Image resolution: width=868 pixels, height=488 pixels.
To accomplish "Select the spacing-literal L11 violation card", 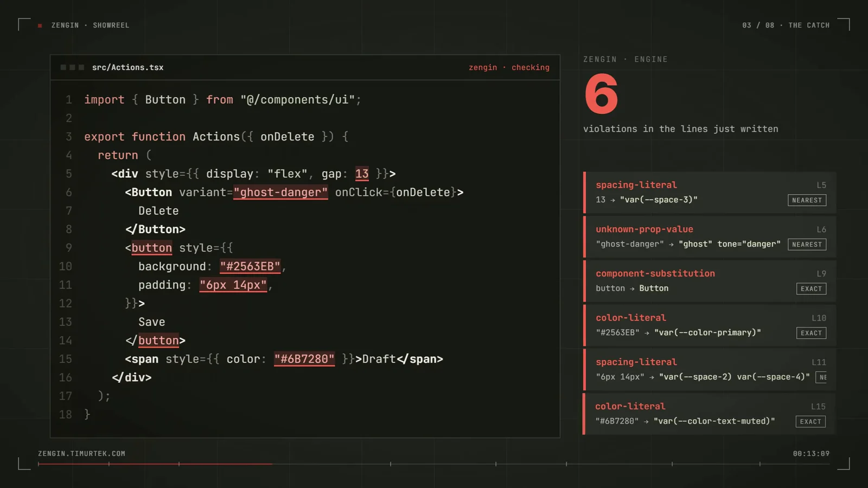I will coord(710,370).
